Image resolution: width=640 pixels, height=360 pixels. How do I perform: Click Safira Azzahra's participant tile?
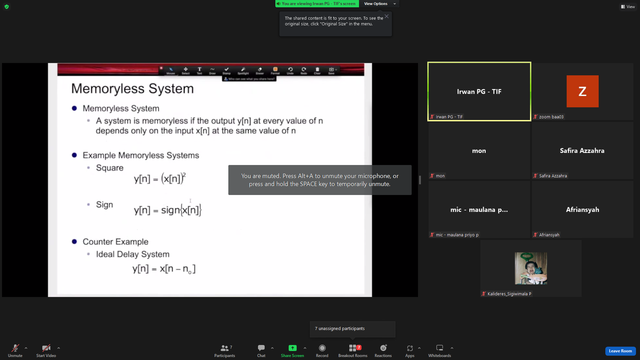point(582,151)
